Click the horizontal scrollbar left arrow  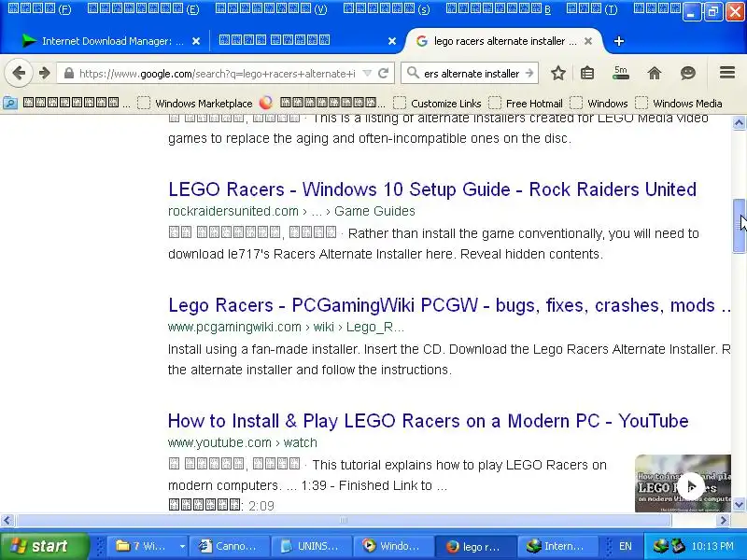coord(7,520)
